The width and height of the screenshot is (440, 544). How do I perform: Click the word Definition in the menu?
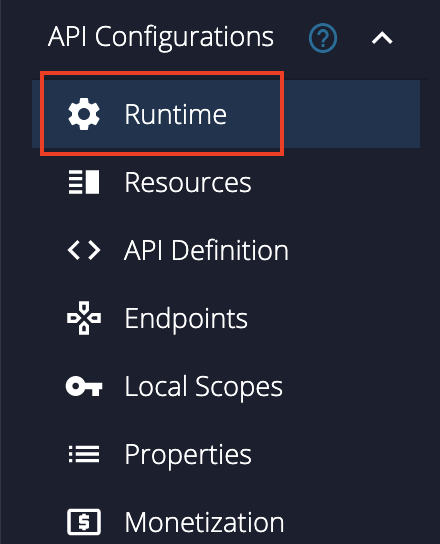[x=230, y=250]
